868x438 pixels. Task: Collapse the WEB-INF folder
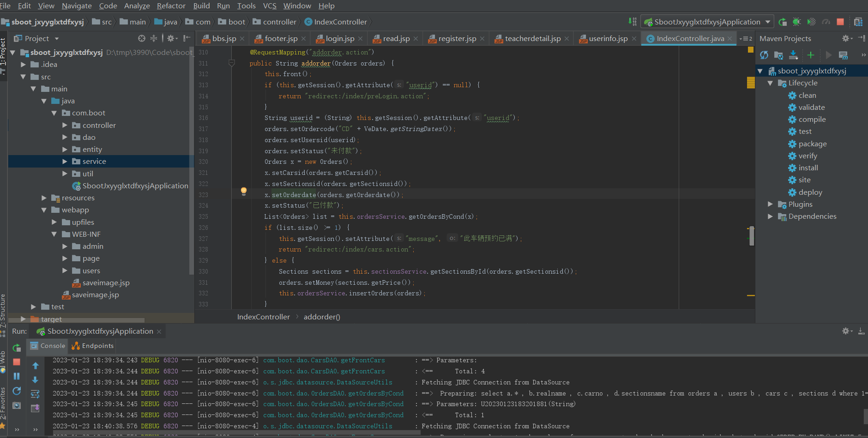[54, 234]
